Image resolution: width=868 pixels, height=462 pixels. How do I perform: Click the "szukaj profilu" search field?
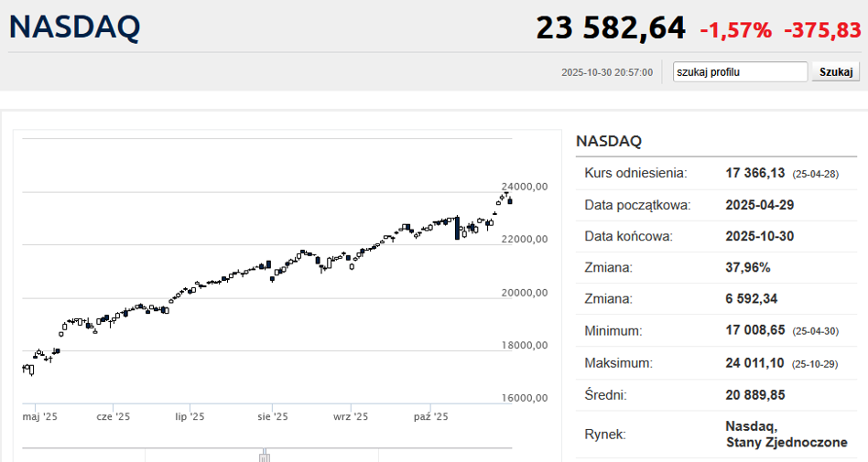(x=740, y=72)
